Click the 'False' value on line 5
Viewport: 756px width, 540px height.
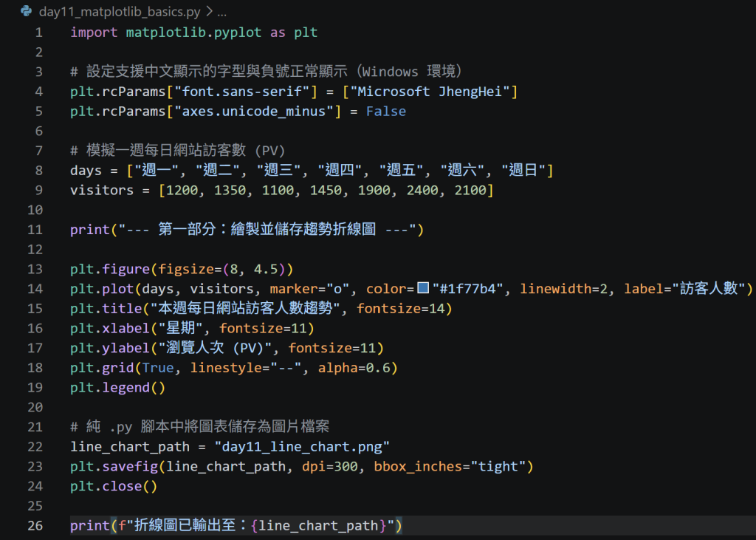pyautogui.click(x=385, y=111)
